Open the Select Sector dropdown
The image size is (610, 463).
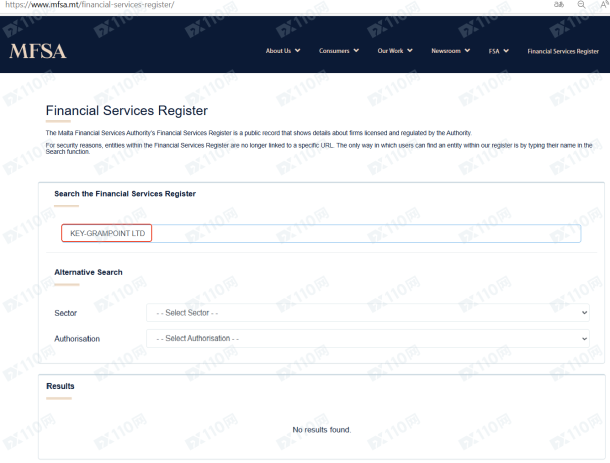click(368, 313)
